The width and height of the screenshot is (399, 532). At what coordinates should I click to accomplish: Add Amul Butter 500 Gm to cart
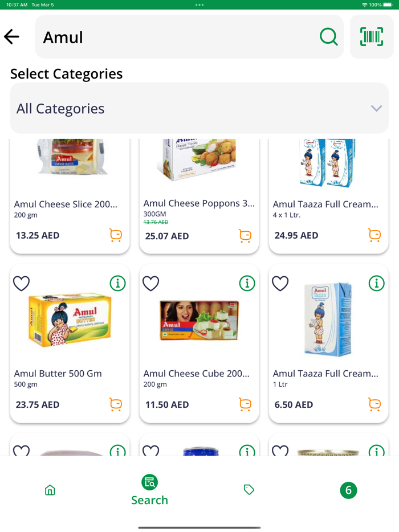(116, 404)
